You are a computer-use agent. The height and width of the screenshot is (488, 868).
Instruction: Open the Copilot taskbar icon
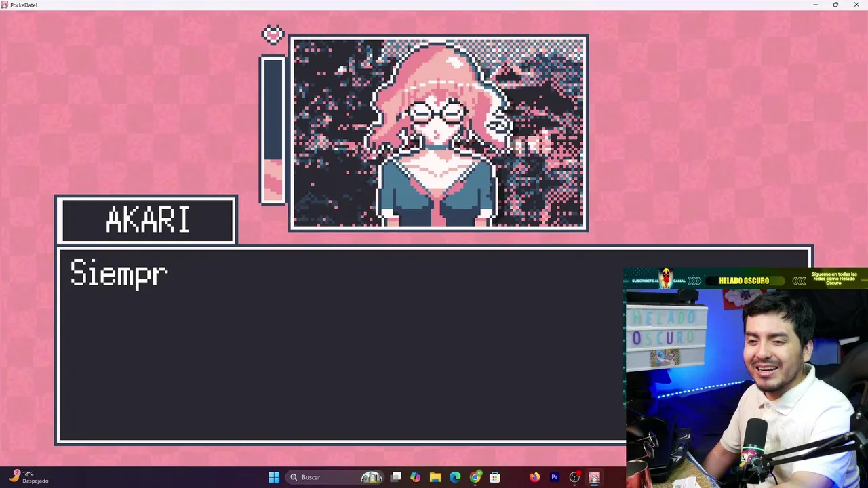(416, 477)
